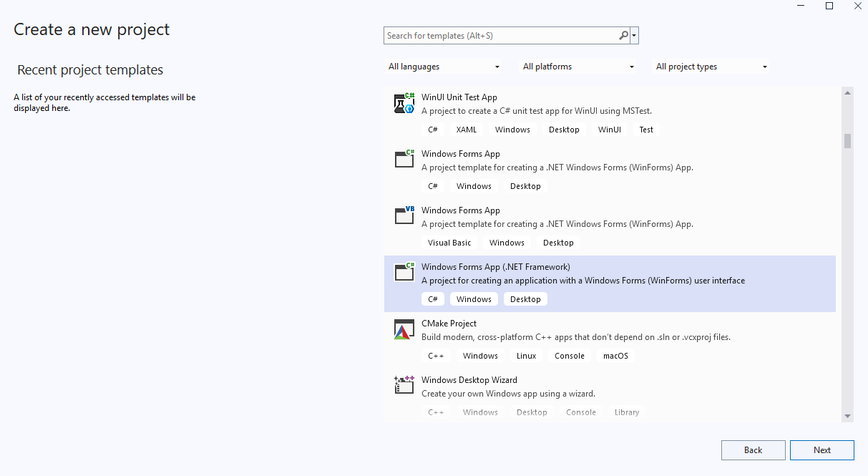Viewport: 868px width, 476px height.
Task: Click the XAML tag on WinUI Unit Test App
Action: click(467, 130)
